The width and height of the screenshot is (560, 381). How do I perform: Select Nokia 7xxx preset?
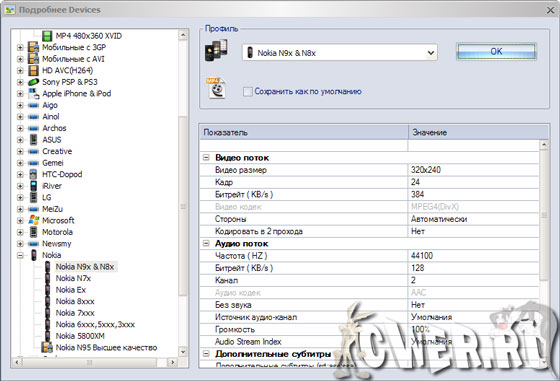coord(75,313)
